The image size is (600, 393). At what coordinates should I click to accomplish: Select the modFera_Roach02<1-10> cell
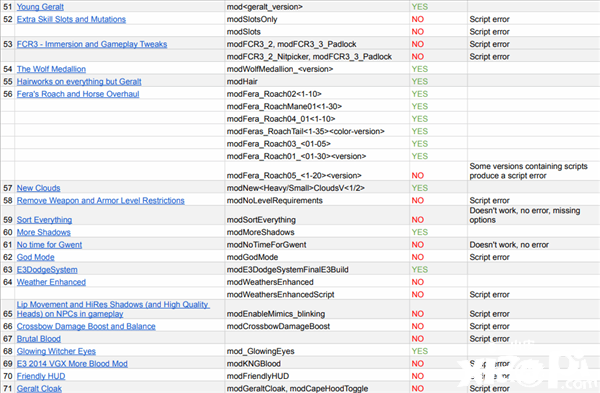[x=317, y=94]
